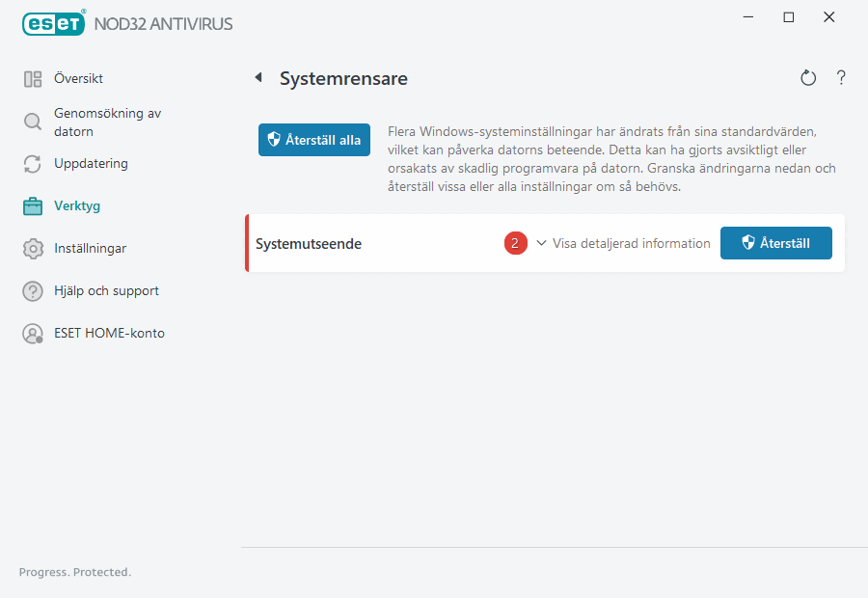Viewport: 868px width, 598px height.
Task: Open the Genomsökning av datorn section
Action: [106, 122]
